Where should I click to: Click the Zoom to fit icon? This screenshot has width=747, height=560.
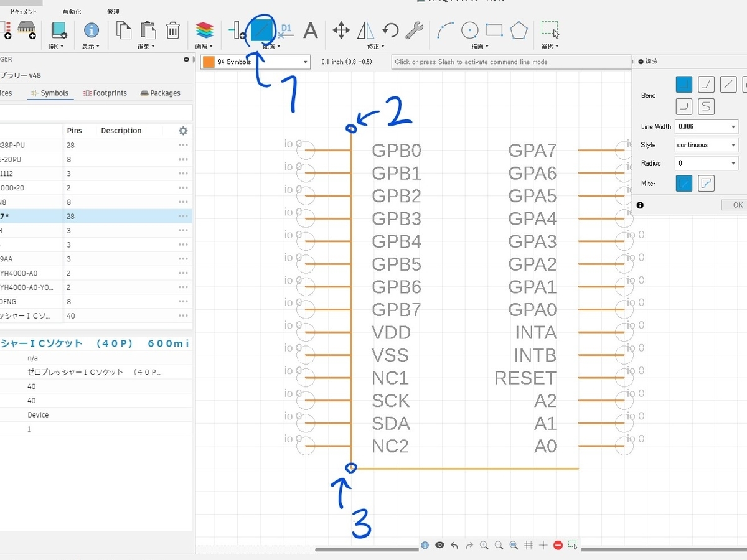coord(514,545)
